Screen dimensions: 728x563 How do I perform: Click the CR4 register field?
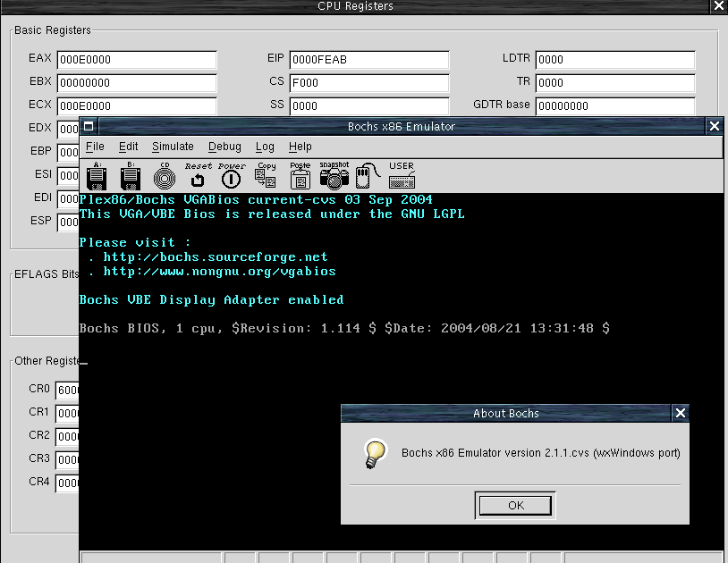coord(67,483)
